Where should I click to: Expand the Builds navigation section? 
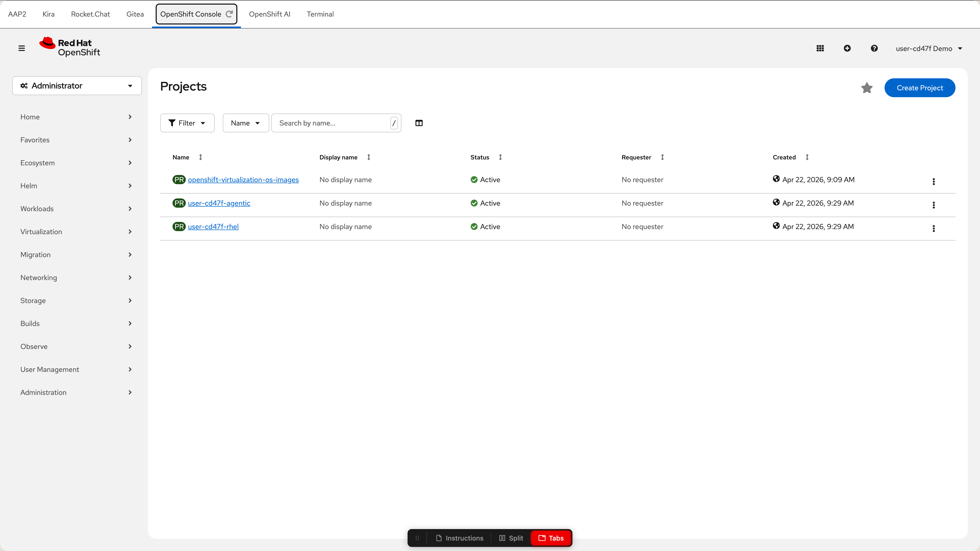[x=76, y=324]
